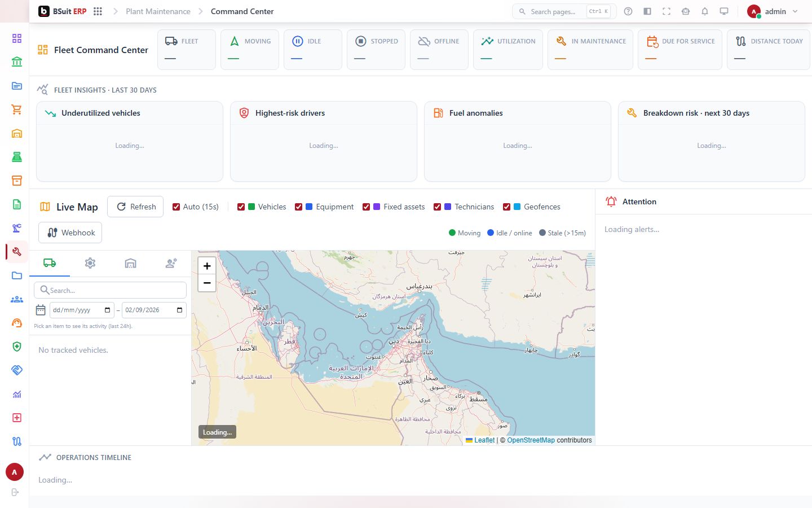Open the Leaflet link on map
Image resolution: width=812 pixels, height=508 pixels.
tap(484, 440)
